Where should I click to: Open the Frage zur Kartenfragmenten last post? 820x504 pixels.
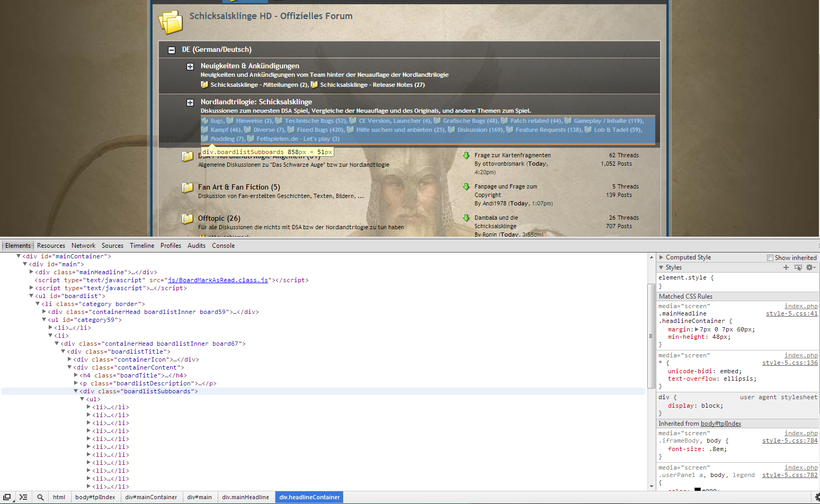(x=513, y=155)
